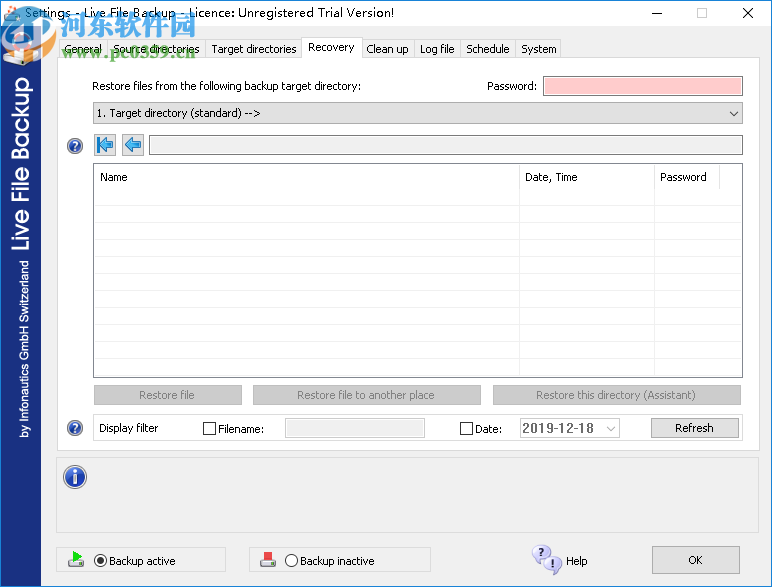Screen dimensions: 772x587
Task: Enable the Date filter checkbox
Action: pos(466,428)
